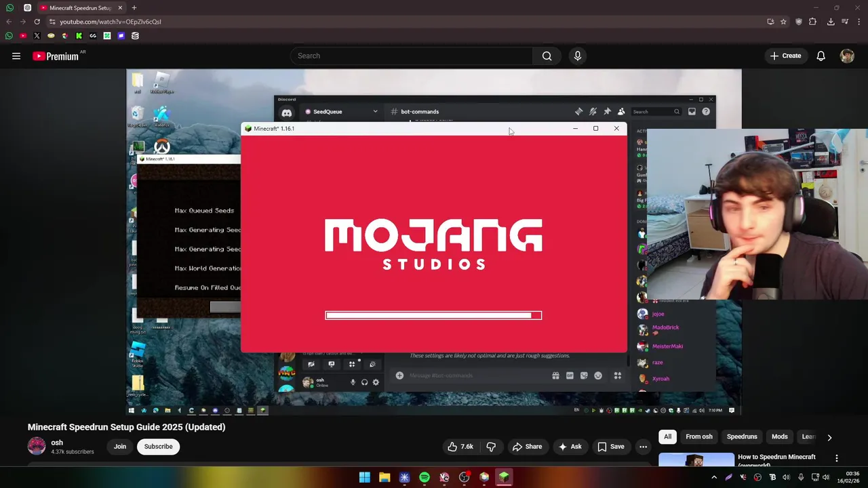Open Discord pinned messages icon
This screenshot has height=488, width=868.
tap(607, 112)
